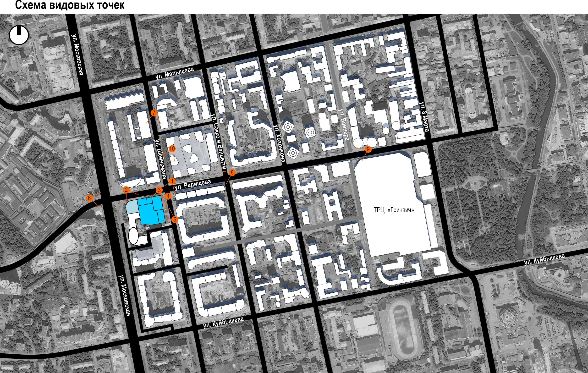Click the ТРЦ «Гринвич» building label
588x373 pixels.
[x=393, y=210]
